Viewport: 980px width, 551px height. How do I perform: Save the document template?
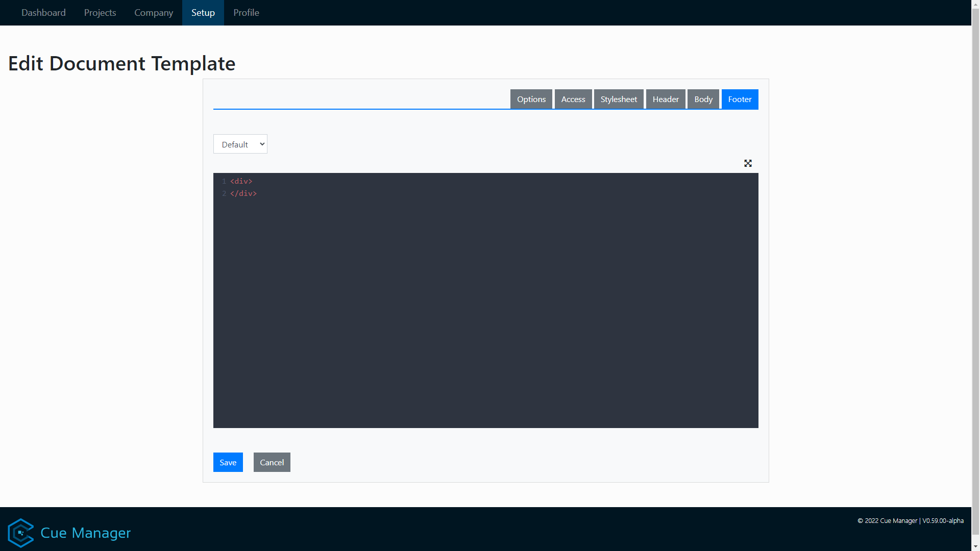coord(228,462)
